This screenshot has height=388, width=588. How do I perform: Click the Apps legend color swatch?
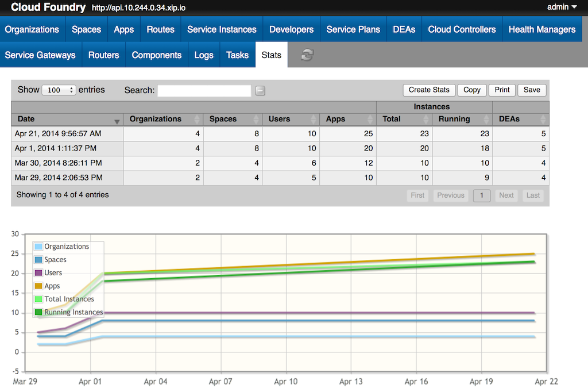(x=38, y=286)
